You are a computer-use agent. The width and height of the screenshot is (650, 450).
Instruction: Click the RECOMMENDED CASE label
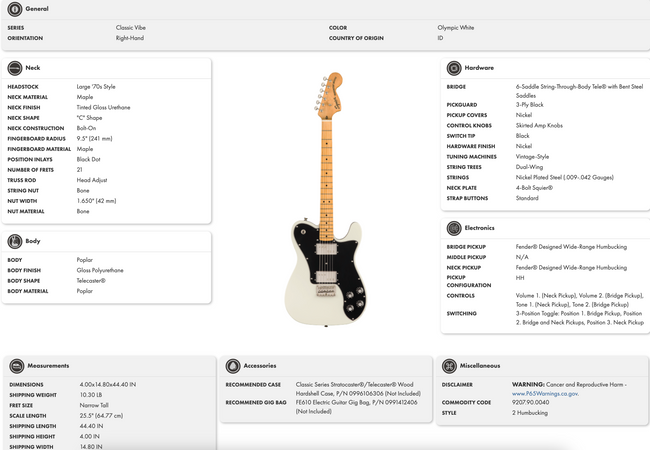[x=253, y=385]
